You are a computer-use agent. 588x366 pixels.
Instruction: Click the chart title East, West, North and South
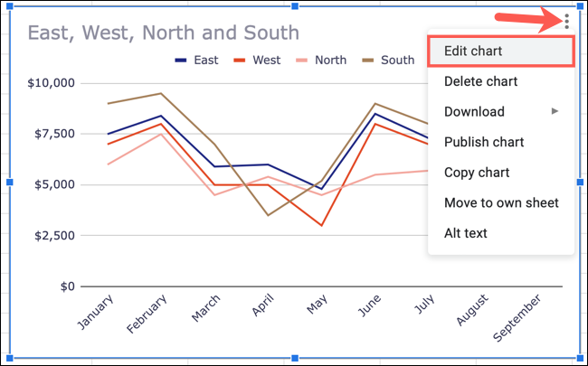(x=163, y=33)
